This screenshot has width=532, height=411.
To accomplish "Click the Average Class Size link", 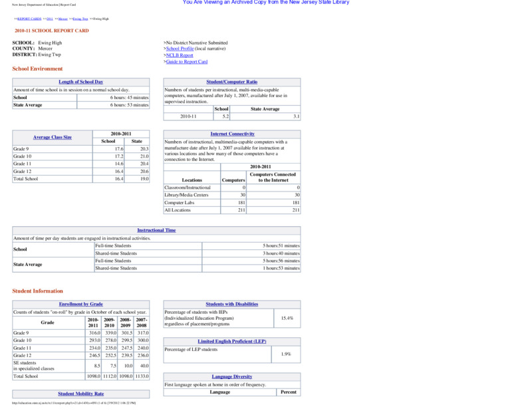I will [x=53, y=137].
